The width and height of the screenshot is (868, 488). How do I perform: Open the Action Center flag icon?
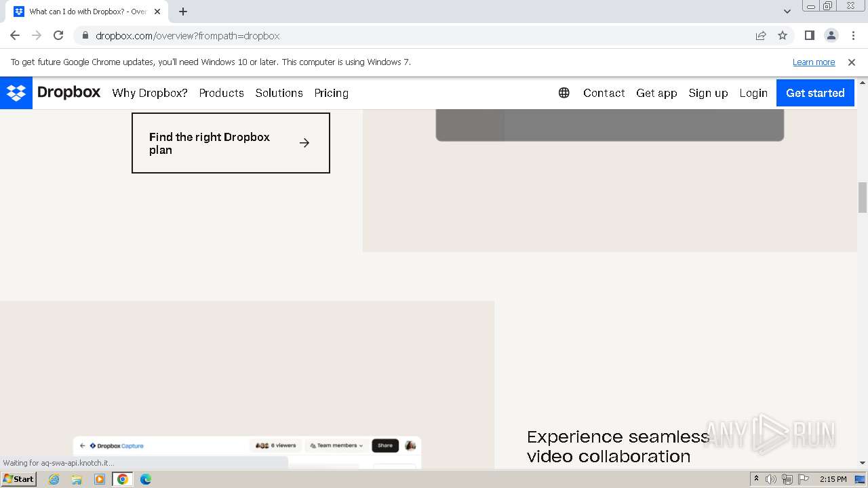tap(803, 479)
